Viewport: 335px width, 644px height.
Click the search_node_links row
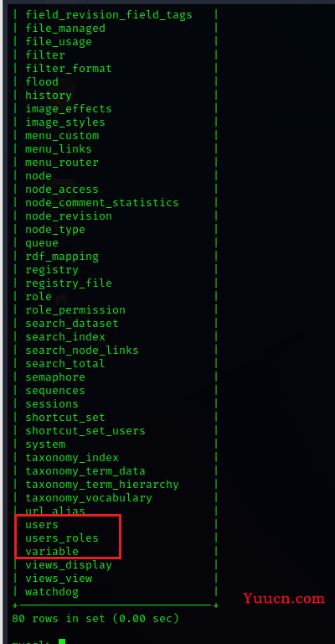pos(82,350)
